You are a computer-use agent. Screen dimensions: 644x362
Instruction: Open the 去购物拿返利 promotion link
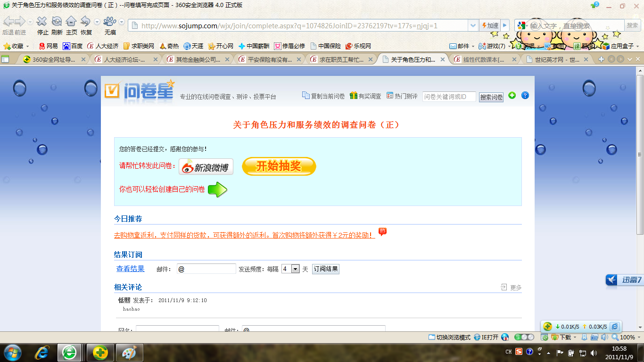(x=245, y=235)
